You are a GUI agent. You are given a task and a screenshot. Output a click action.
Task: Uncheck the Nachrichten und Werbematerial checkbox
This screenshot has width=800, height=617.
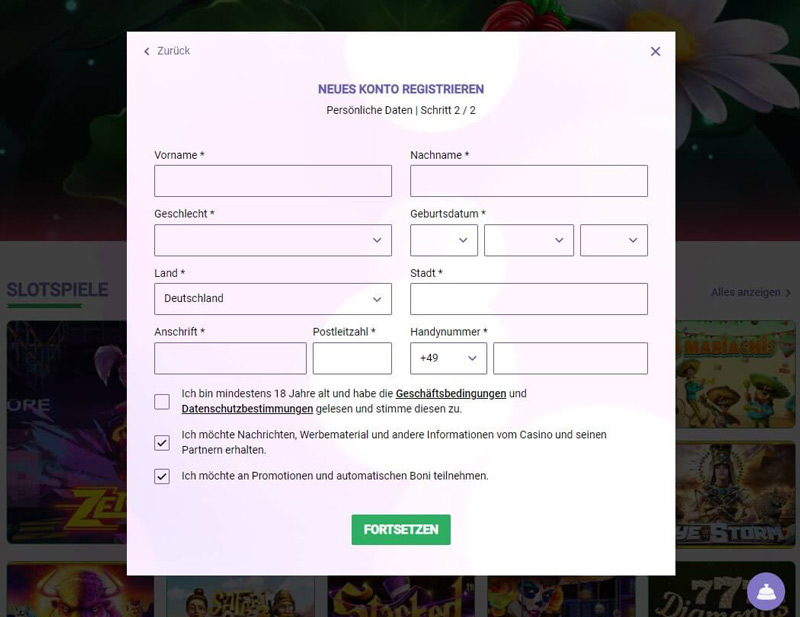coord(162,442)
